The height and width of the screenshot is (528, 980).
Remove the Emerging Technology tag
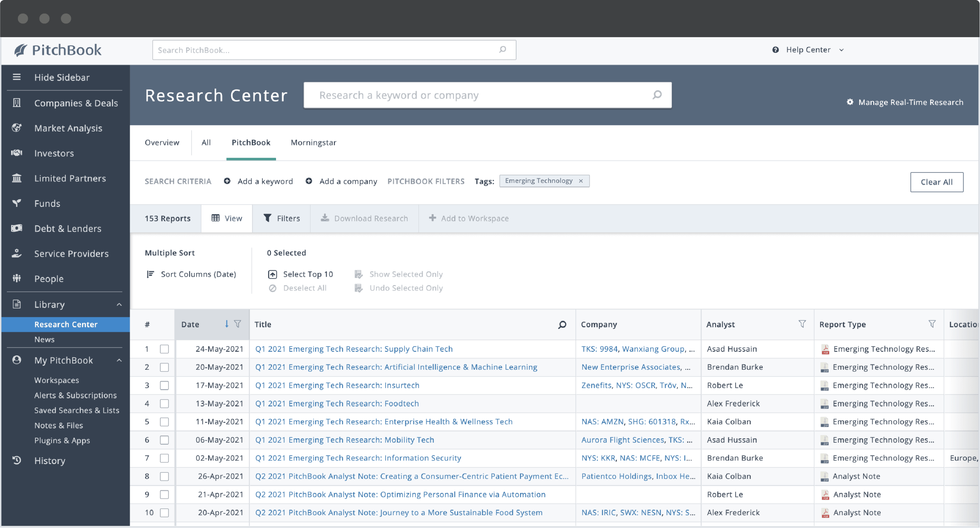[581, 181]
